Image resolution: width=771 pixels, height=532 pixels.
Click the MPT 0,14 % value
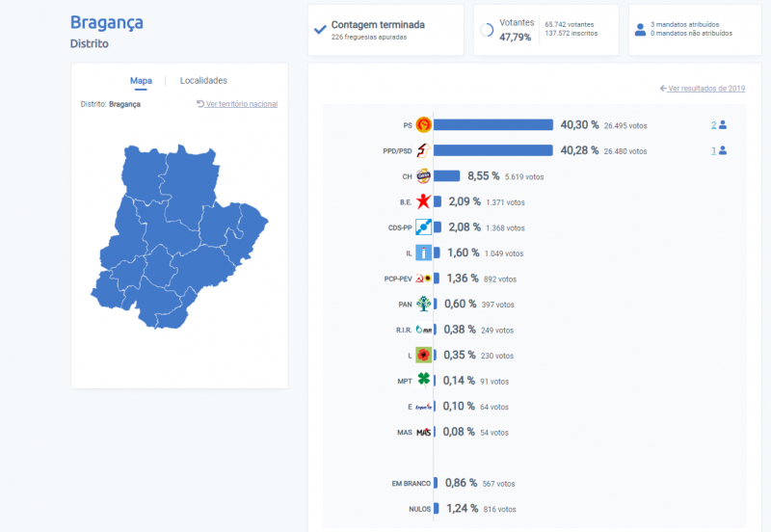459,381
